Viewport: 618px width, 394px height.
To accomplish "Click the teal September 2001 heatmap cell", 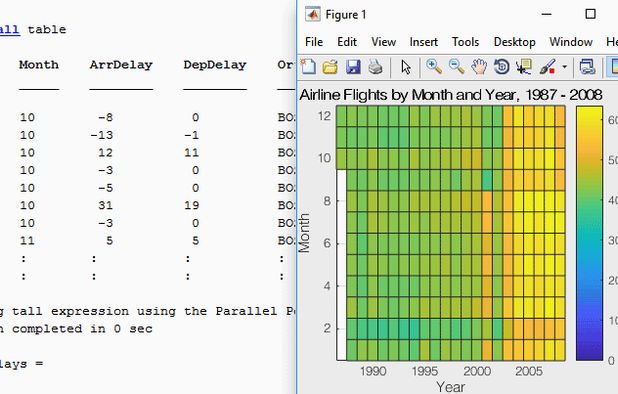I will coord(487,180).
